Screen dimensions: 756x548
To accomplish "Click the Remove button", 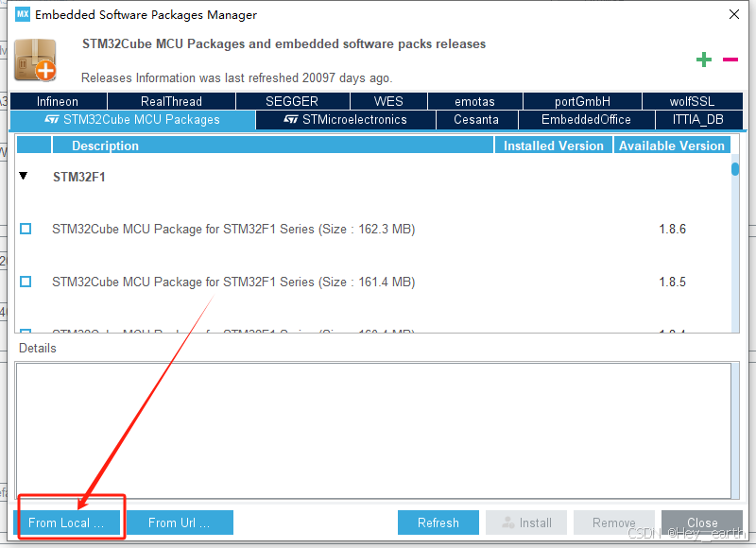I will pos(613,522).
